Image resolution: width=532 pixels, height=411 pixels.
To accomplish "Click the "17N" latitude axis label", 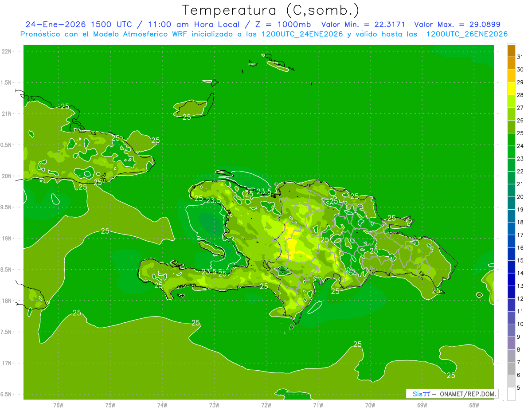I will pos(7,363).
